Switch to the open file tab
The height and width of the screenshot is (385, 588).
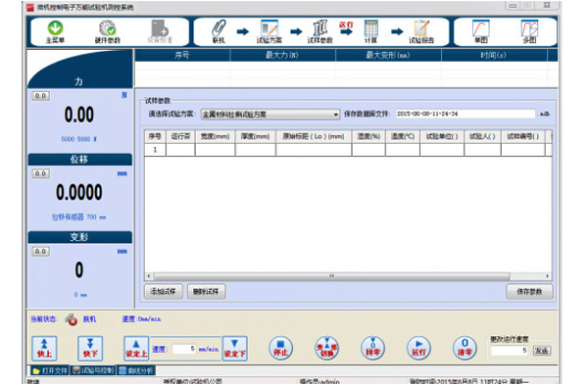[50, 370]
